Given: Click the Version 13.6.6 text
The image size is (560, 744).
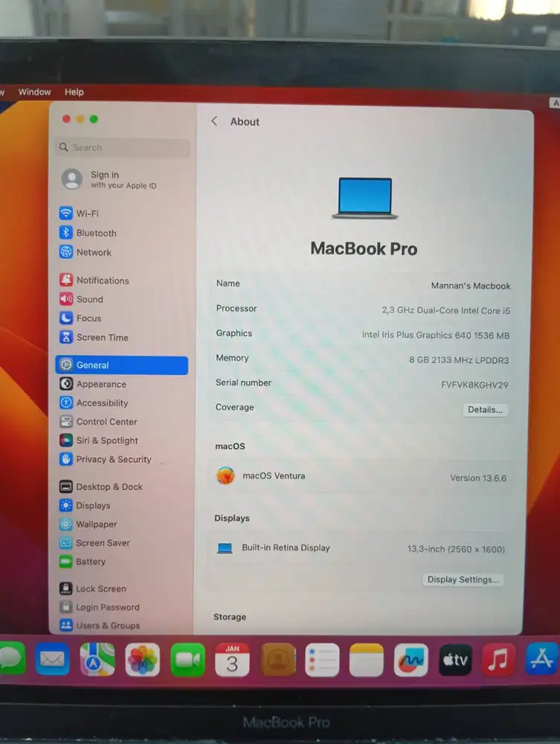Looking at the screenshot, I should click(x=478, y=478).
